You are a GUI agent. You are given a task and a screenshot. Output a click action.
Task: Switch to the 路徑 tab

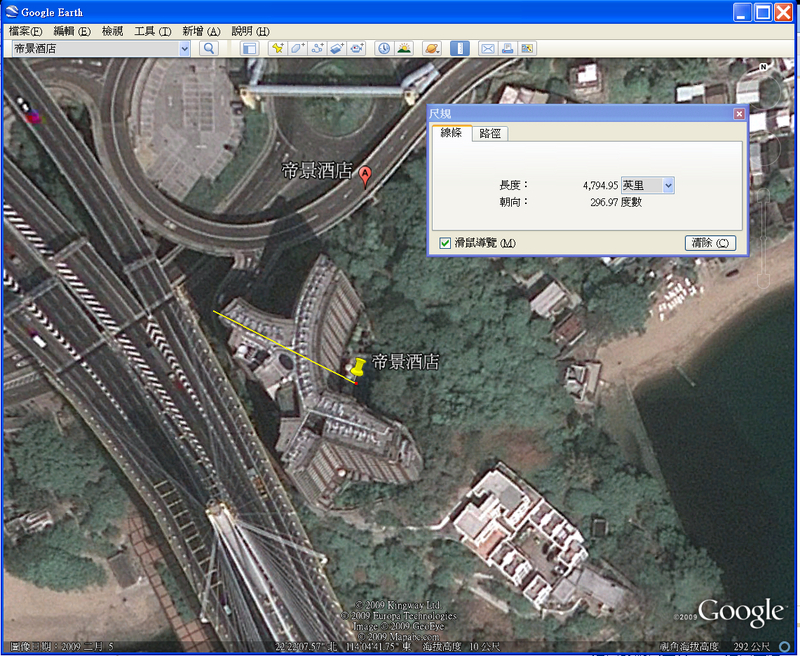[x=490, y=134]
